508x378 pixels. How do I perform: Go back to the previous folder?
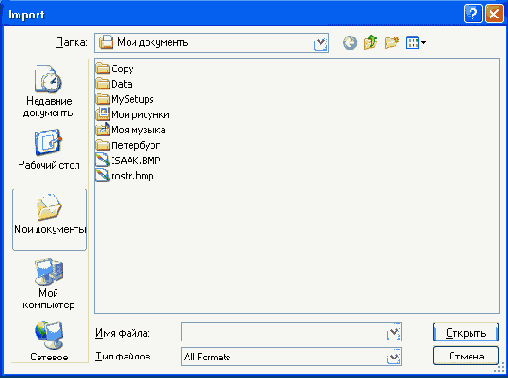(350, 43)
